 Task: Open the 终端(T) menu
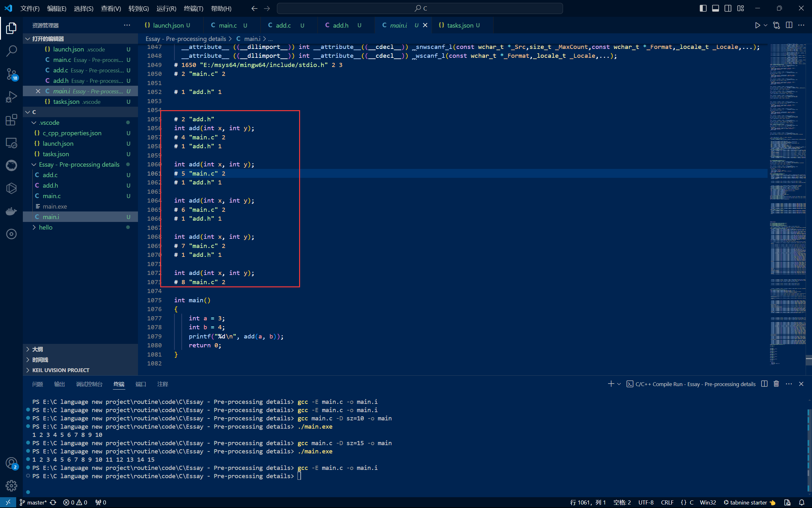click(193, 8)
